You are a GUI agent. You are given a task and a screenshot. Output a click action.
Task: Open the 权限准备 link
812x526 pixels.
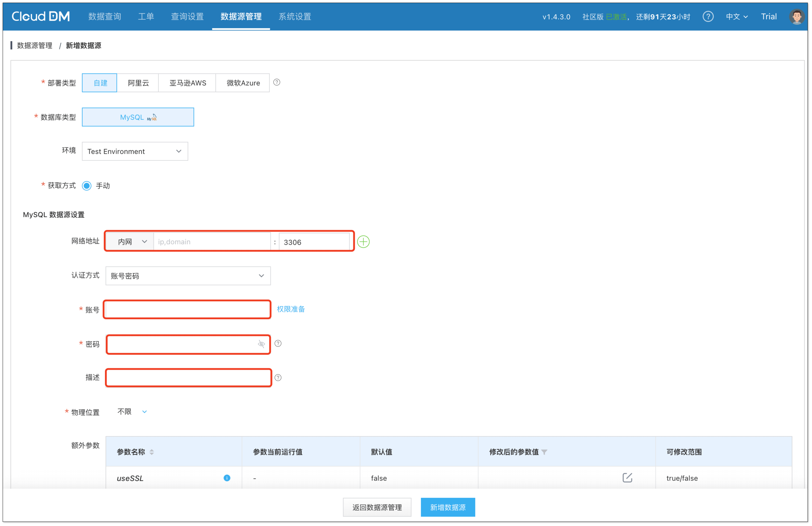tap(291, 309)
